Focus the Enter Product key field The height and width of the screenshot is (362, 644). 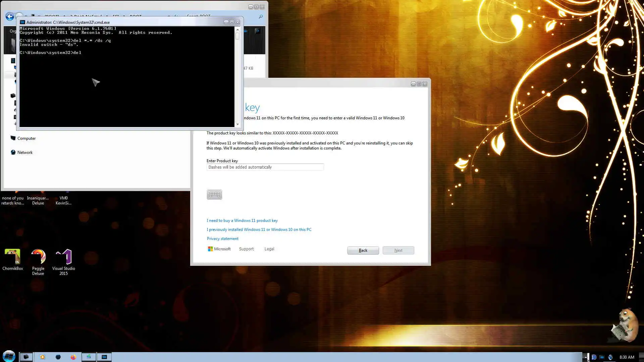(265, 167)
